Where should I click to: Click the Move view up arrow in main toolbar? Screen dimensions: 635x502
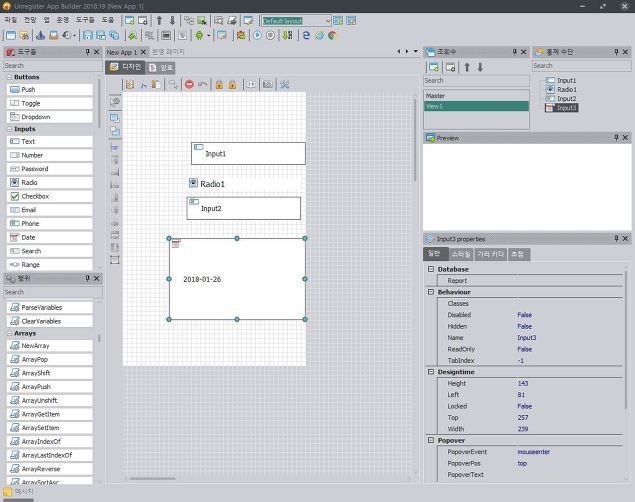click(x=159, y=21)
